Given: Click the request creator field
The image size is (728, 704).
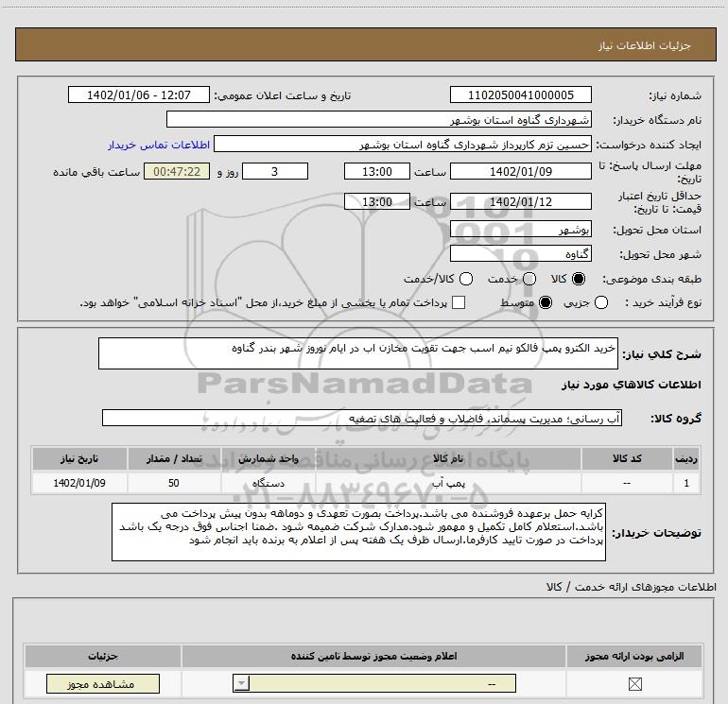Looking at the screenshot, I should point(403,144).
